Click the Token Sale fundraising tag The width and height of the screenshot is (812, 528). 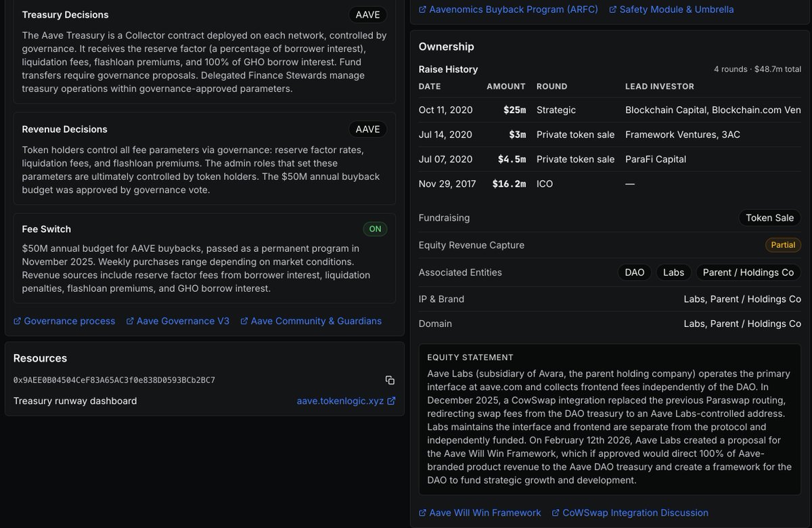click(770, 218)
